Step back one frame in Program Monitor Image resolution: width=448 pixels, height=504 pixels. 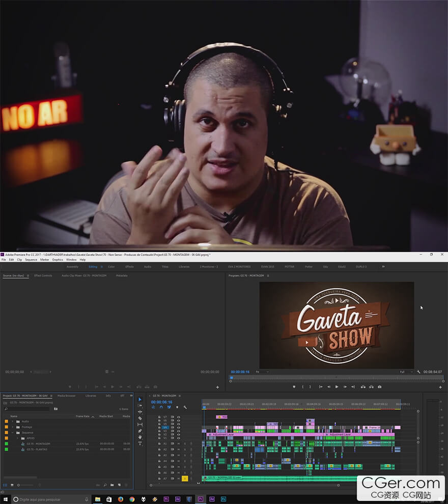coord(328,387)
